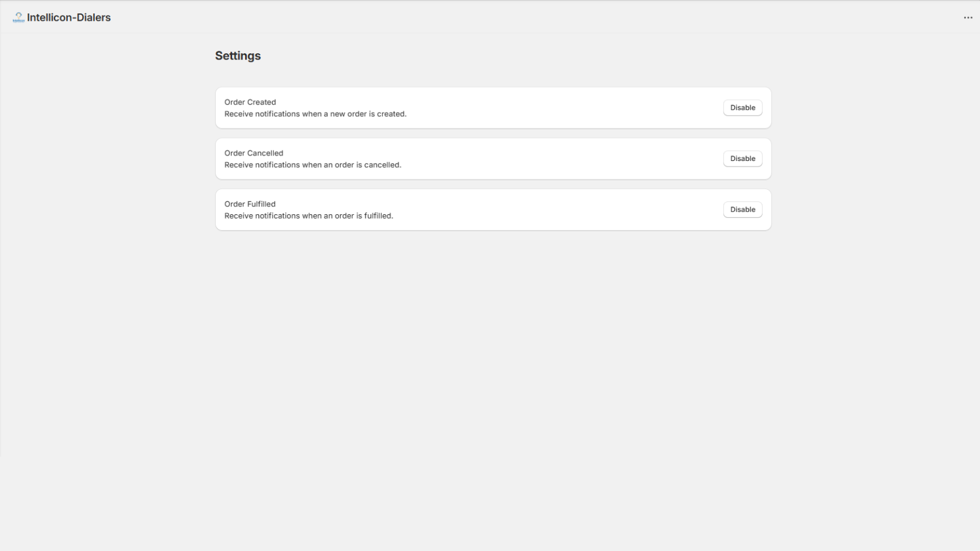The width and height of the screenshot is (980, 551).
Task: Click 'Receive notifications when a new order is created'
Action: click(x=315, y=114)
